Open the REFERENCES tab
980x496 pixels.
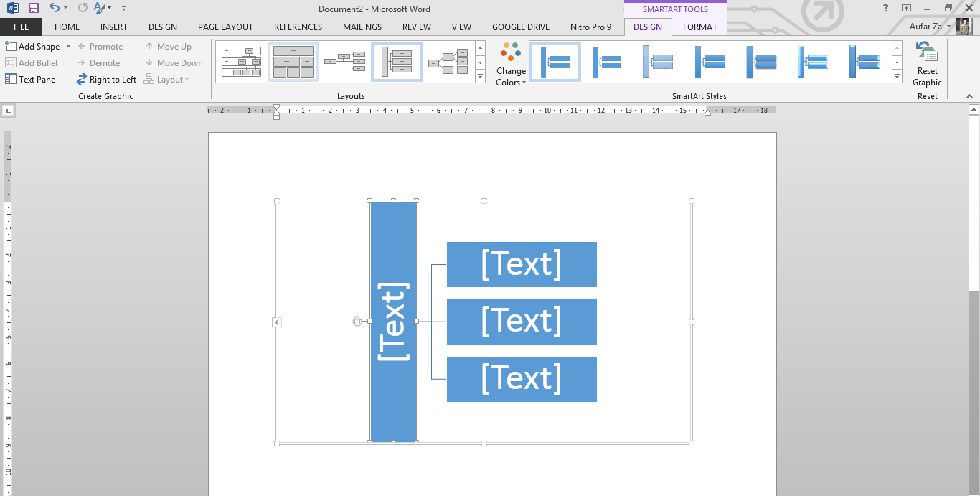[298, 27]
